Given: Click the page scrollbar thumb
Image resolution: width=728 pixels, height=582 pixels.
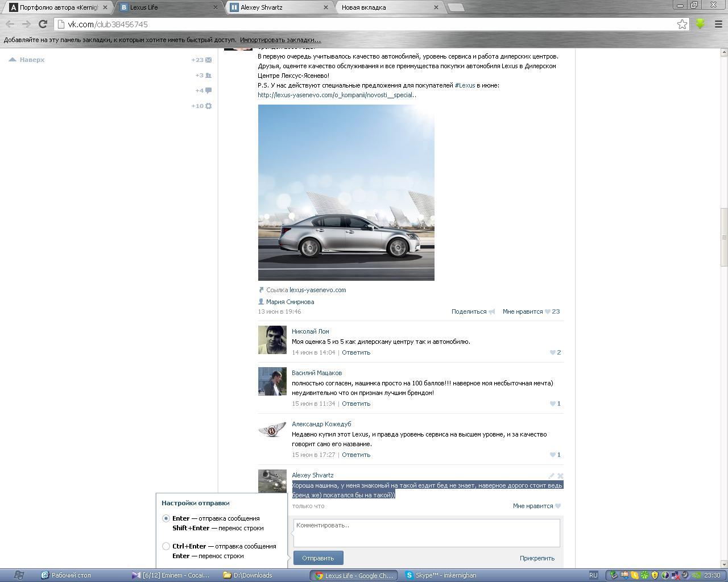Looking at the screenshot, I should click(x=723, y=236).
